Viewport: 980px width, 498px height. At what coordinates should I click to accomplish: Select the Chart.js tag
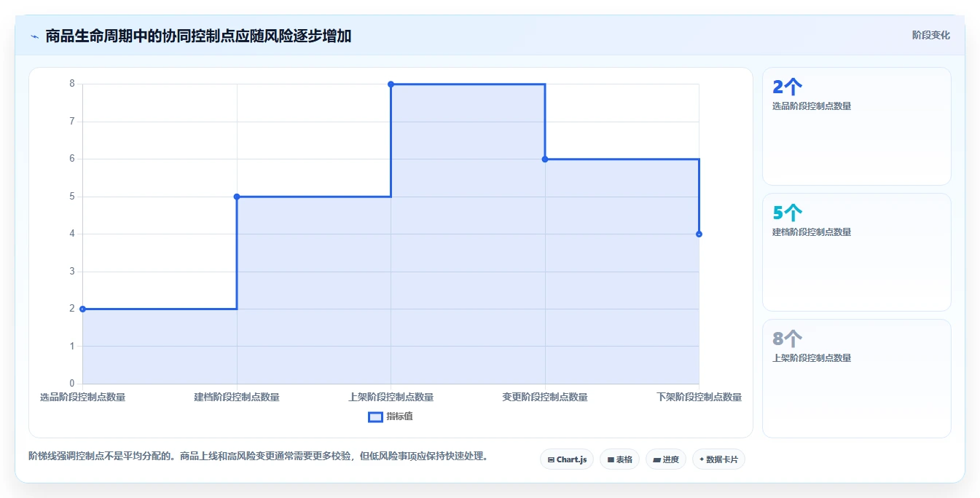click(x=567, y=459)
